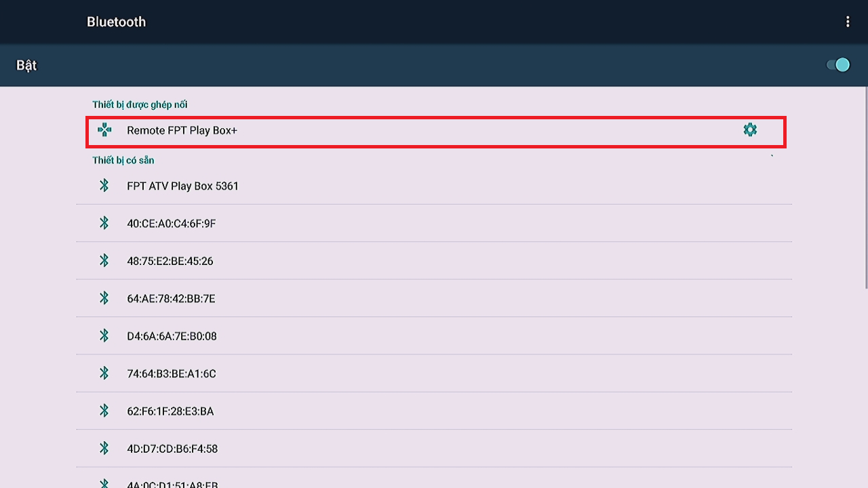
Task: Click the Bật status label
Action: coord(26,65)
